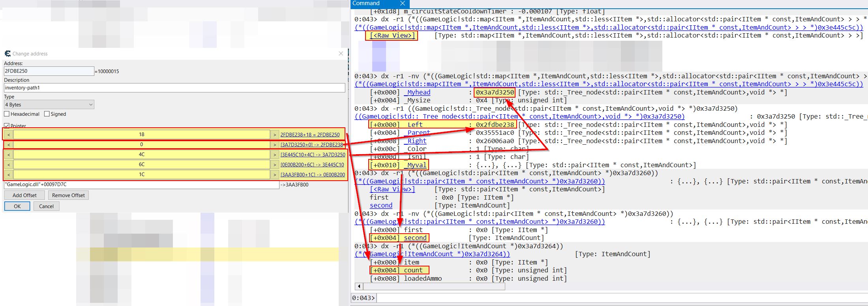
Task: Confirm with the OK button
Action: 17,206
